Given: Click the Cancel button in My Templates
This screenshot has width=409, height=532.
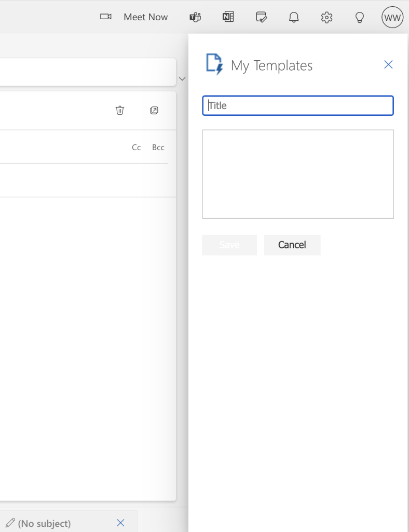Looking at the screenshot, I should (292, 245).
